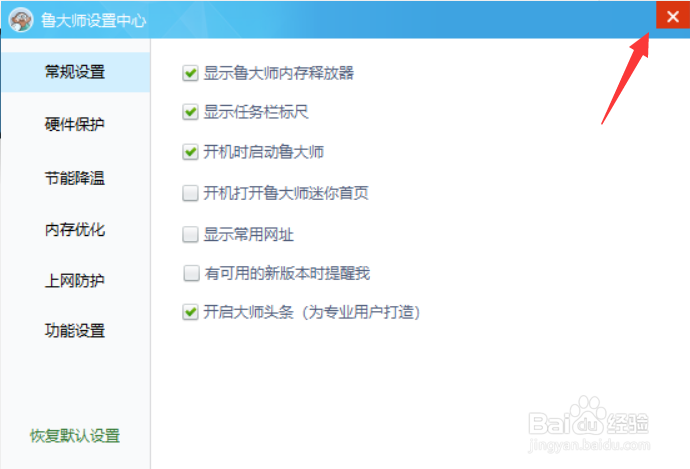Uncheck 显示鲁大师内存释放器 checkbox
Viewport: 690px width, 469px height.
[x=191, y=73]
